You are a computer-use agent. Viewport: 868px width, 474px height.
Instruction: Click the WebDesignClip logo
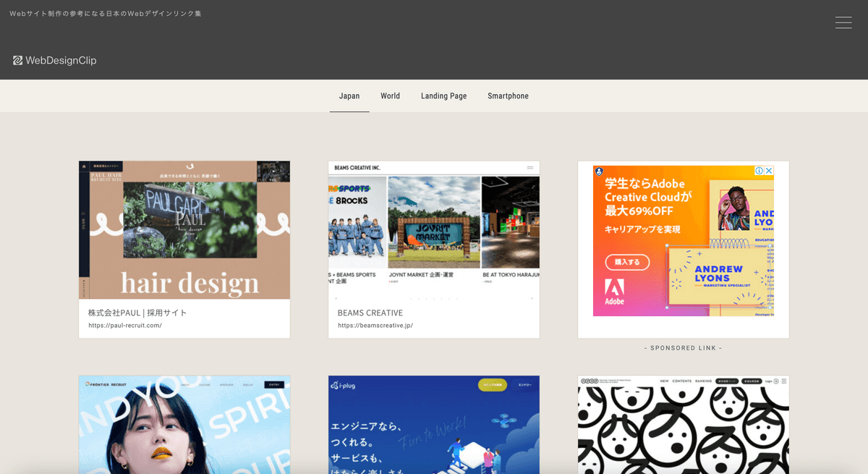(55, 61)
